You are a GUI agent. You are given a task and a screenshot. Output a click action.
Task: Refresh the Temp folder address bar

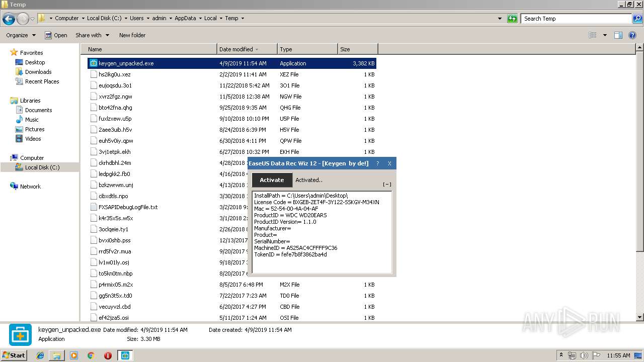pos(512,19)
